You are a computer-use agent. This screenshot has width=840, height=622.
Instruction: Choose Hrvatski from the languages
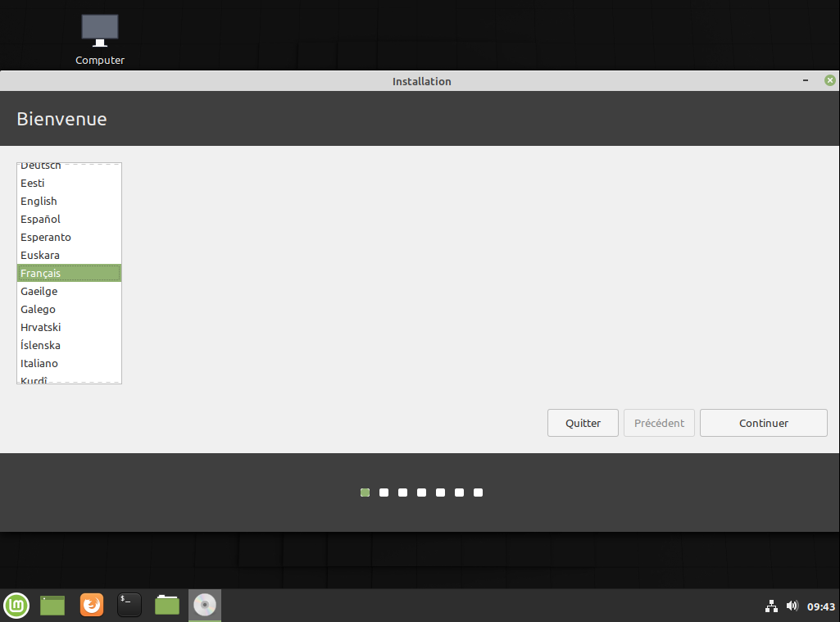pos(41,327)
